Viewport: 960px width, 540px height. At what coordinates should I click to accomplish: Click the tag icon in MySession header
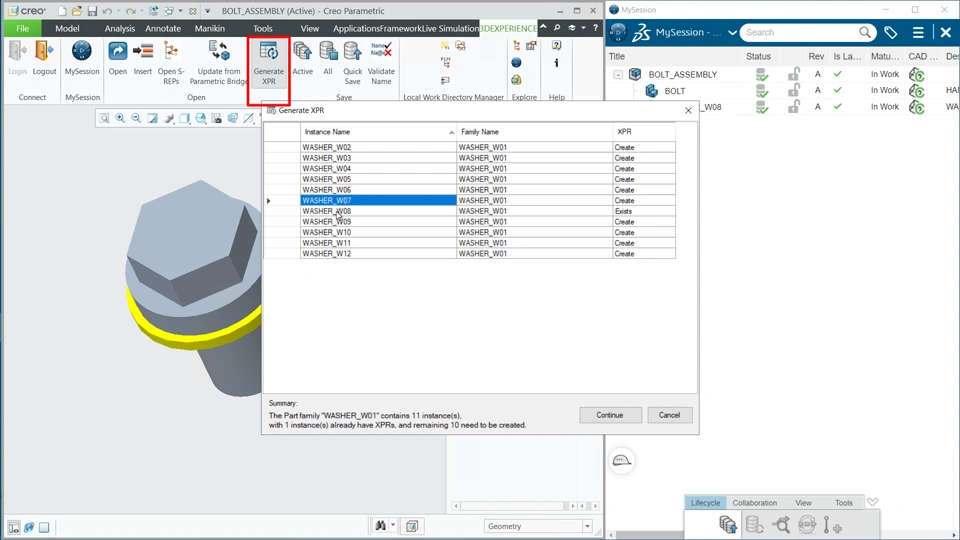coord(891,32)
